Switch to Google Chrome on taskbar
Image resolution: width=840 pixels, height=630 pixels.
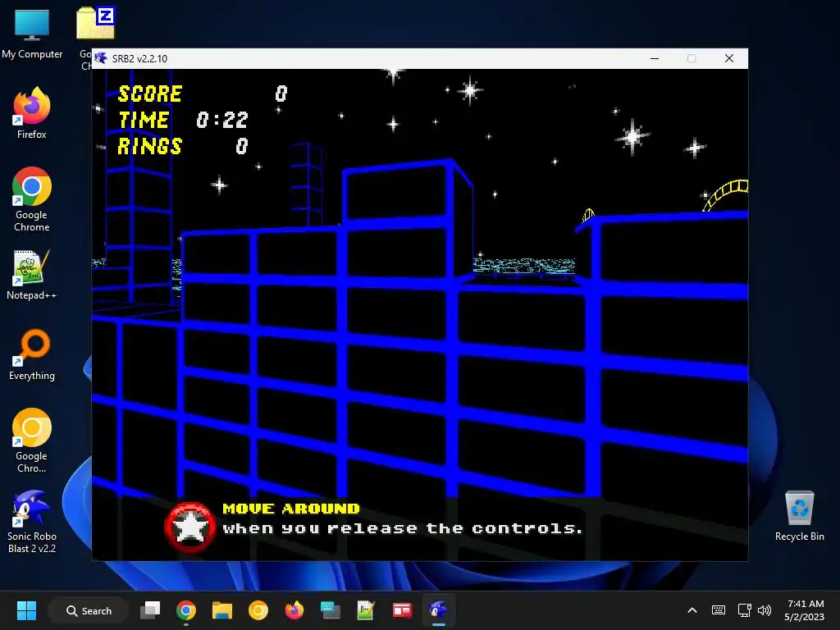pyautogui.click(x=186, y=610)
